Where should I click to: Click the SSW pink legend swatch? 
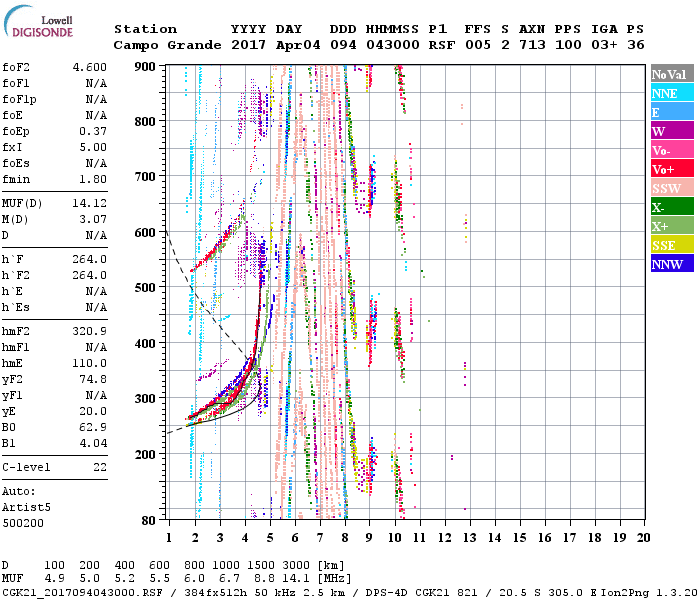pyautogui.click(x=670, y=189)
